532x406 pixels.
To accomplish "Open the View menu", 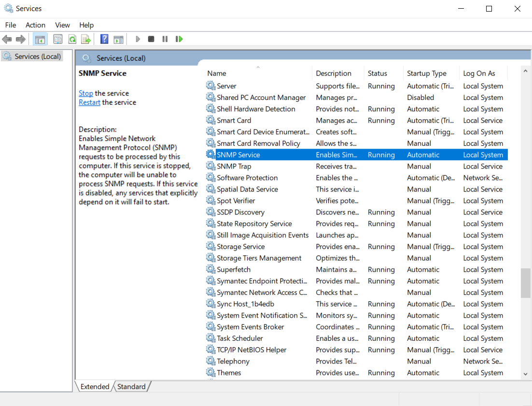I will click(x=62, y=25).
